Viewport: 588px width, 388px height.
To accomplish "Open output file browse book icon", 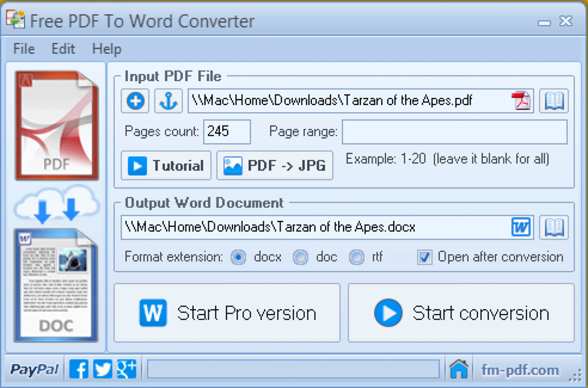I will coord(554,227).
